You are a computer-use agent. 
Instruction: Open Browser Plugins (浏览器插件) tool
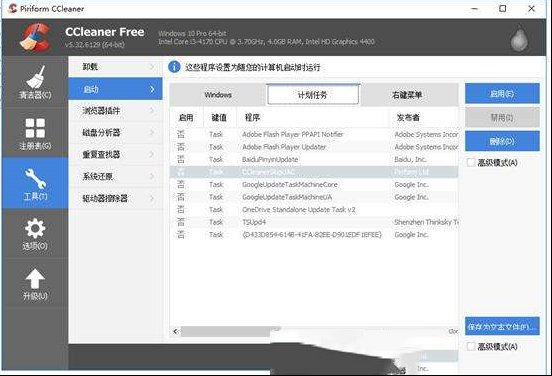[x=115, y=111]
